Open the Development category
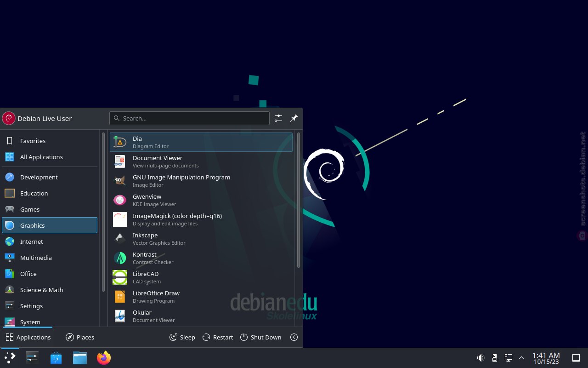588x368 pixels. tap(50, 177)
